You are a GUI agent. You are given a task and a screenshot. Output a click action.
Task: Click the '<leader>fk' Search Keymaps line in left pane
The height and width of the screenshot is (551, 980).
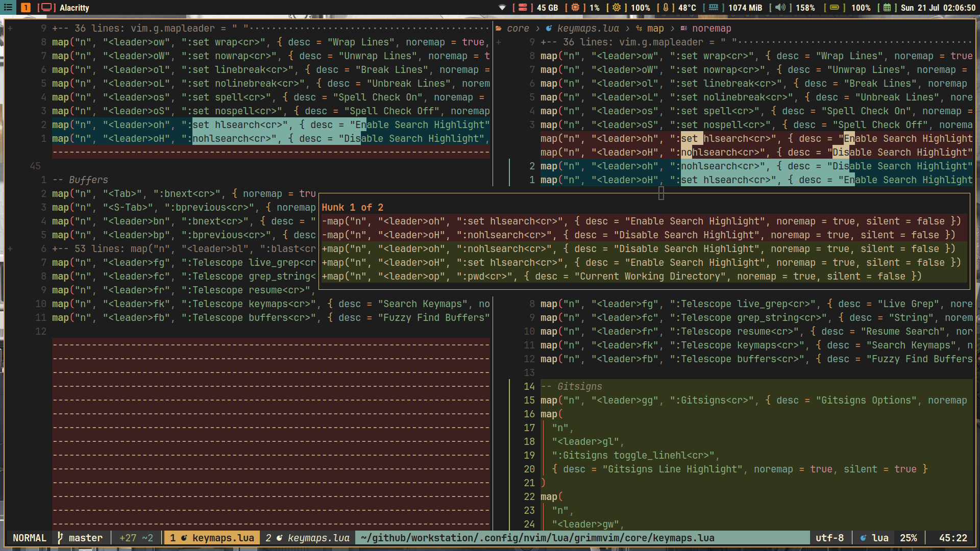pyautogui.click(x=271, y=304)
